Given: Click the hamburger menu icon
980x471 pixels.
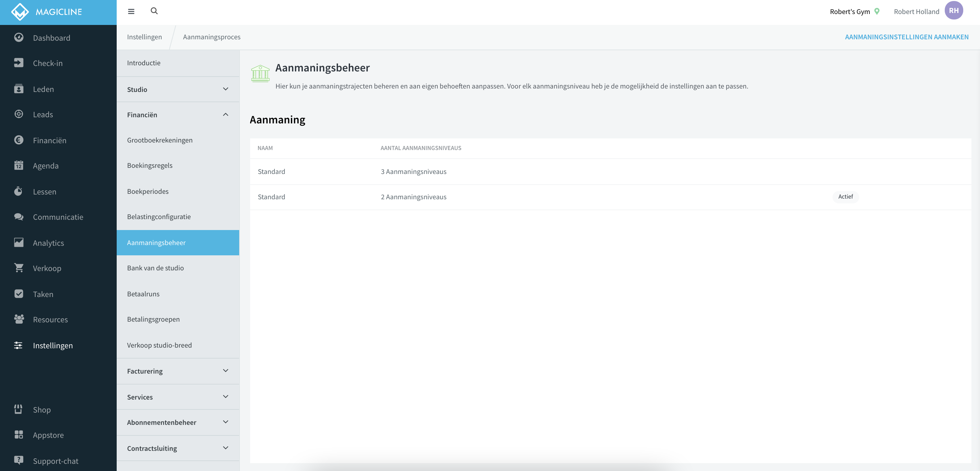Looking at the screenshot, I should [131, 11].
